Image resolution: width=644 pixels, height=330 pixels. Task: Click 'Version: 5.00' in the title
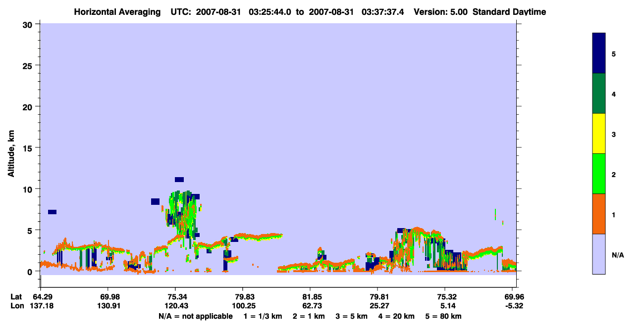(440, 12)
